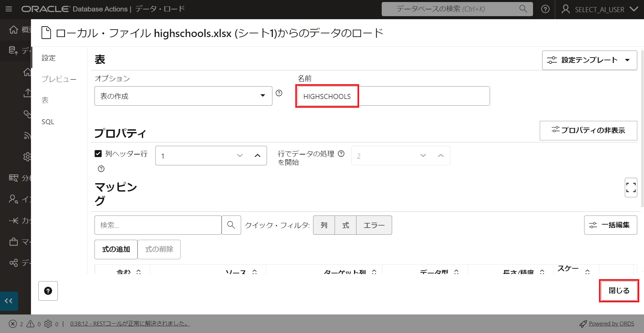Click the 閉じる button

pyautogui.click(x=619, y=291)
